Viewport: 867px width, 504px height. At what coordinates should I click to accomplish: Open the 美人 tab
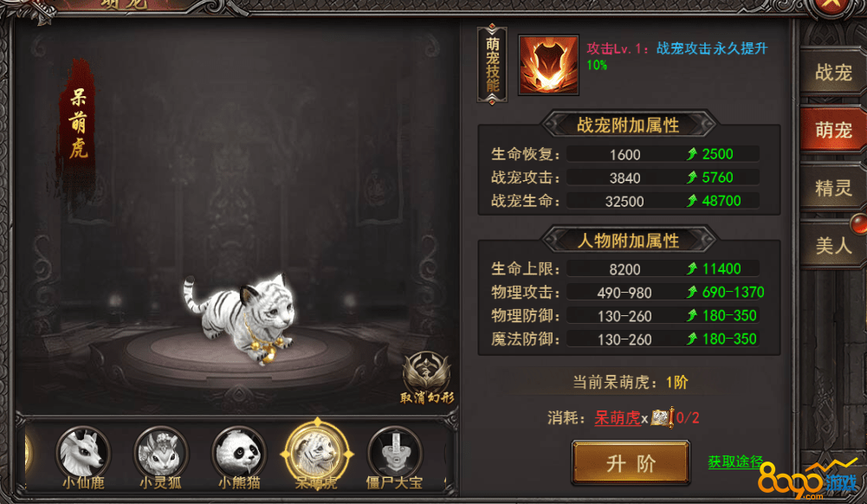coord(833,245)
